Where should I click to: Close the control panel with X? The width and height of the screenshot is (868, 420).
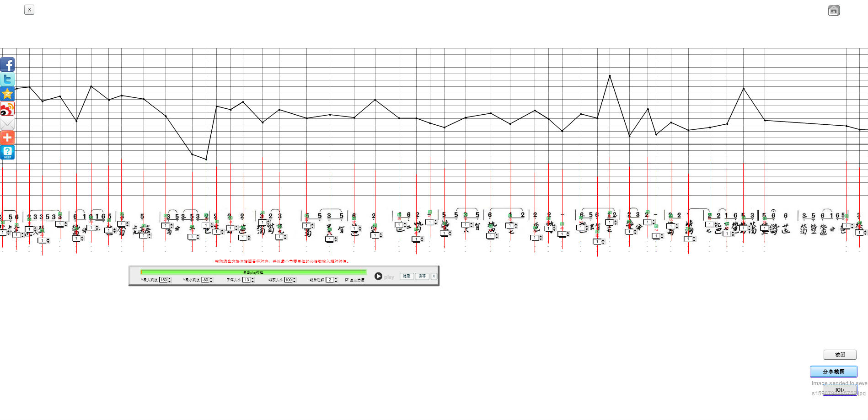click(434, 276)
